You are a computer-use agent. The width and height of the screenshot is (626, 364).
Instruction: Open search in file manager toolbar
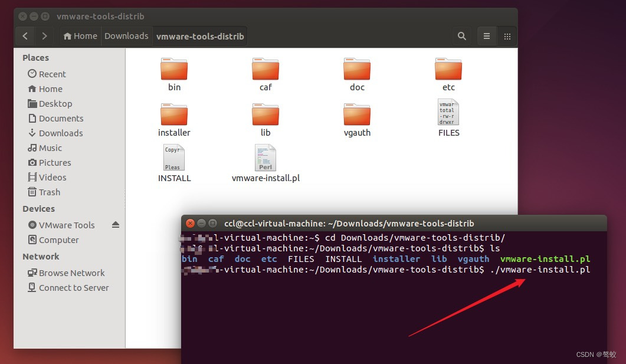[462, 37]
